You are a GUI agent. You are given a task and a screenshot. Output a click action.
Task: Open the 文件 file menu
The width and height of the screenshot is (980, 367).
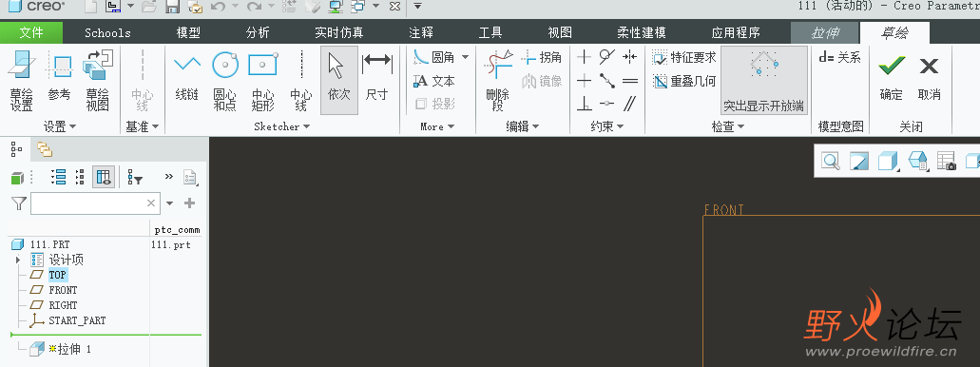[x=31, y=32]
